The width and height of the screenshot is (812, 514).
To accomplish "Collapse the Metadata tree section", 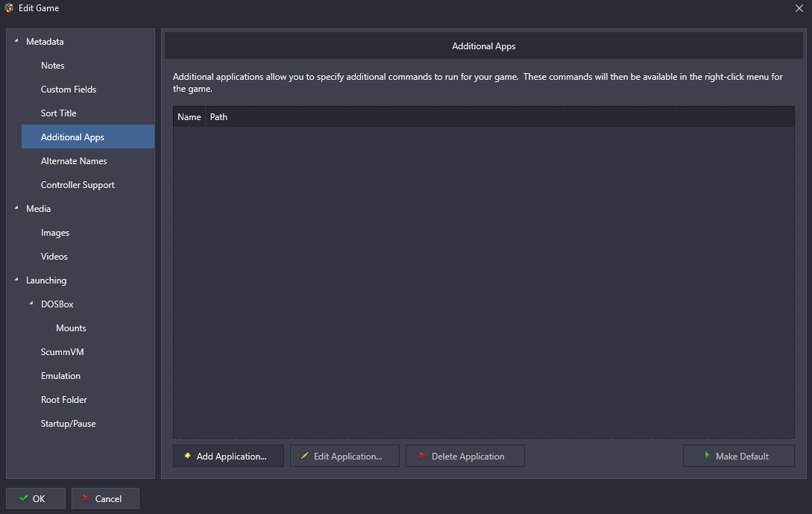I will click(x=16, y=41).
